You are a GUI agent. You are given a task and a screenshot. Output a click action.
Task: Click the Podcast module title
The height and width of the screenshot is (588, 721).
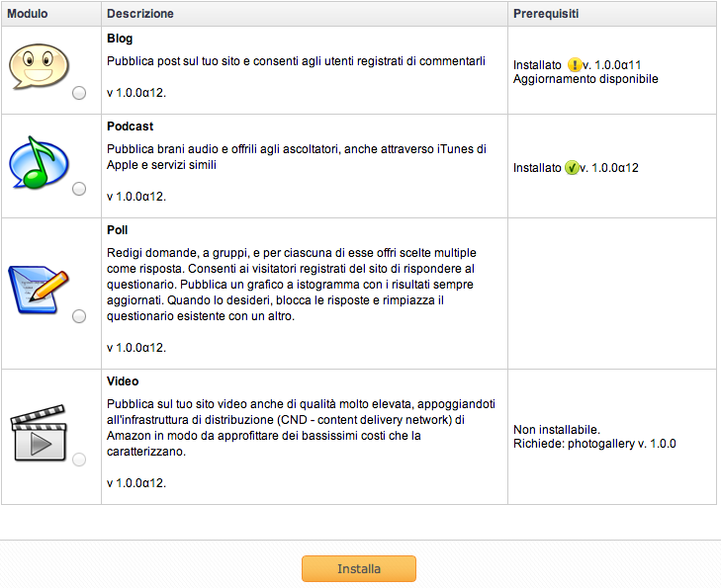click(131, 126)
